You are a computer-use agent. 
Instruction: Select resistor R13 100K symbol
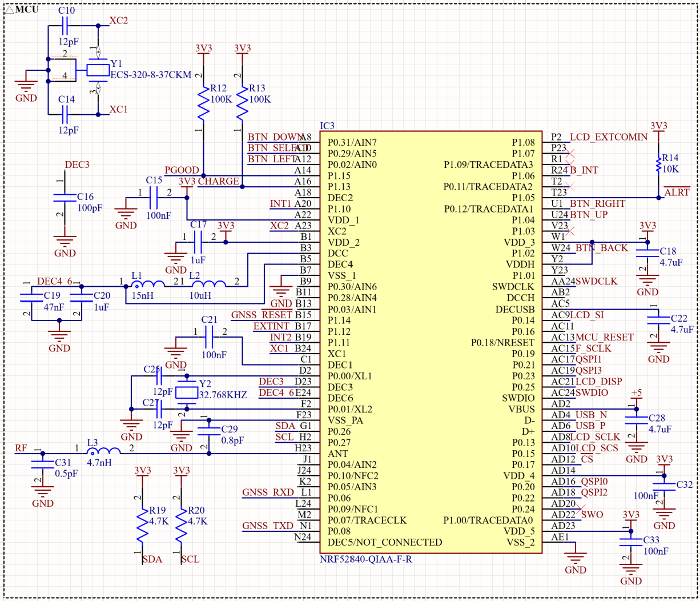tap(243, 103)
